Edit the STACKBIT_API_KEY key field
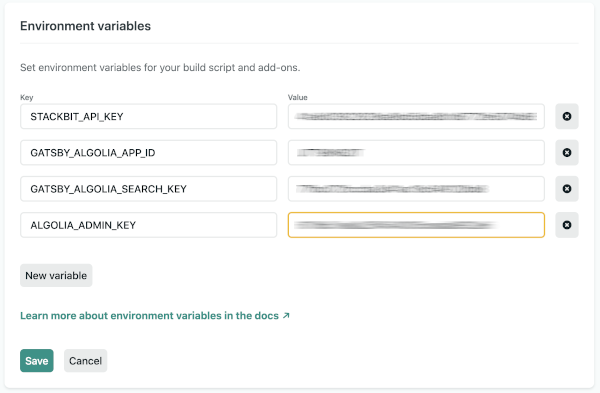This screenshot has height=393, width=600. pyautogui.click(x=148, y=116)
